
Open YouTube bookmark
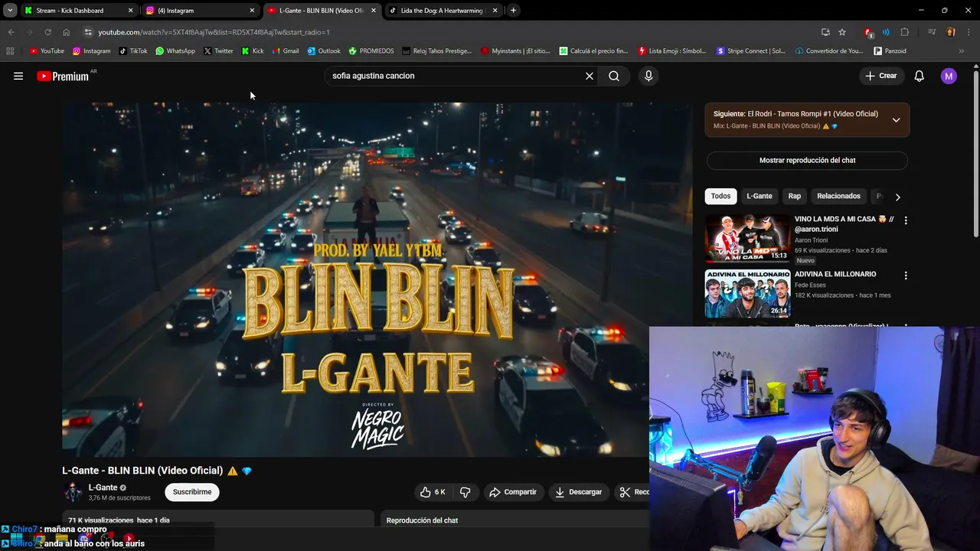pyautogui.click(x=47, y=51)
